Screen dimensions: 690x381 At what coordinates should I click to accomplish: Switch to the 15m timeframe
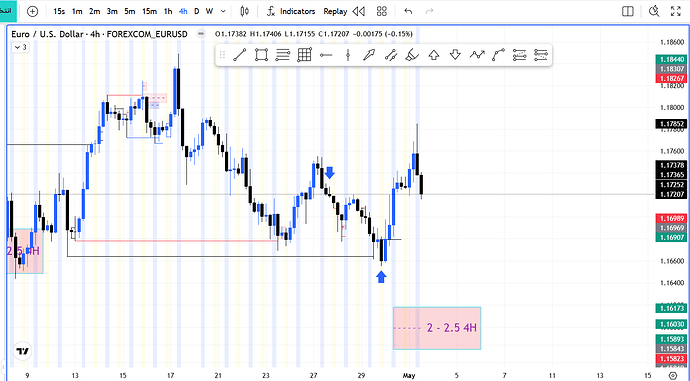coord(149,11)
